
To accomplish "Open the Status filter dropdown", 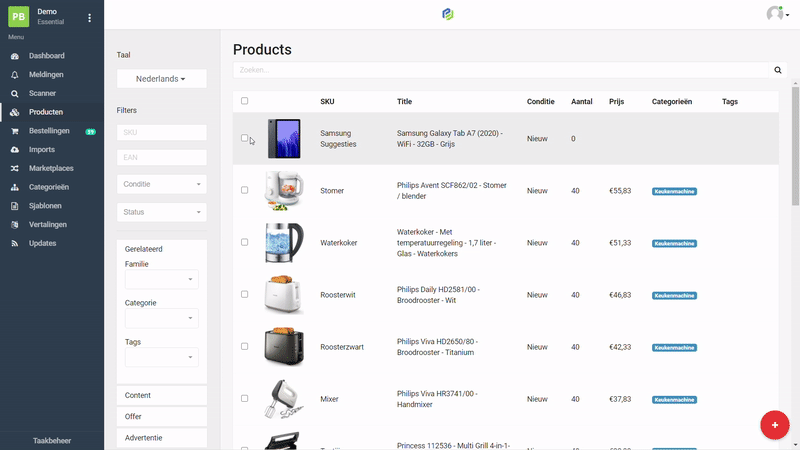I will click(161, 212).
